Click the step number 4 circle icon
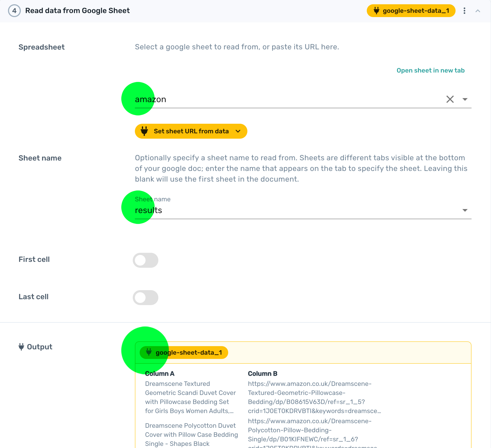Image resolution: width=491 pixels, height=448 pixels. click(x=14, y=11)
